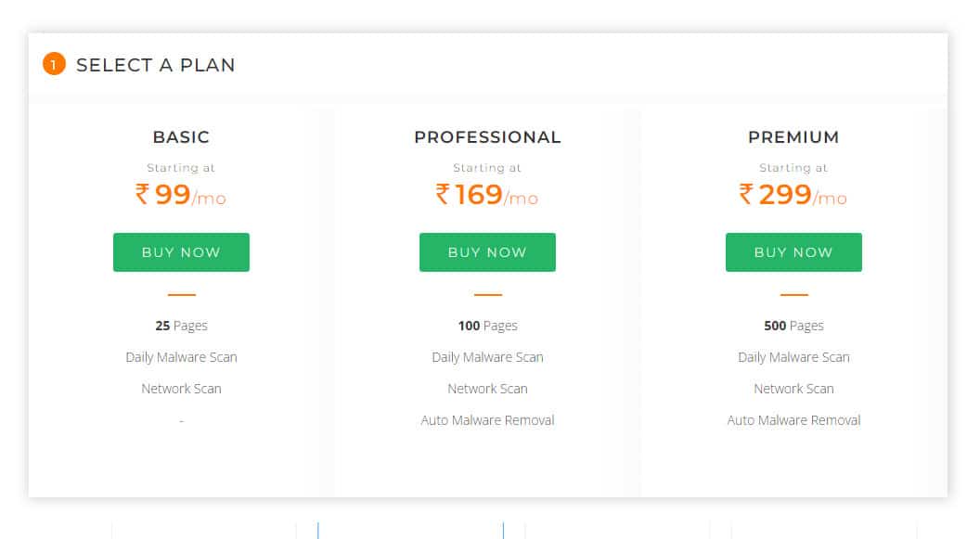Screen dimensions: 980x539
Task: Click Daily Malware Scan in Basic column
Action: (x=181, y=357)
